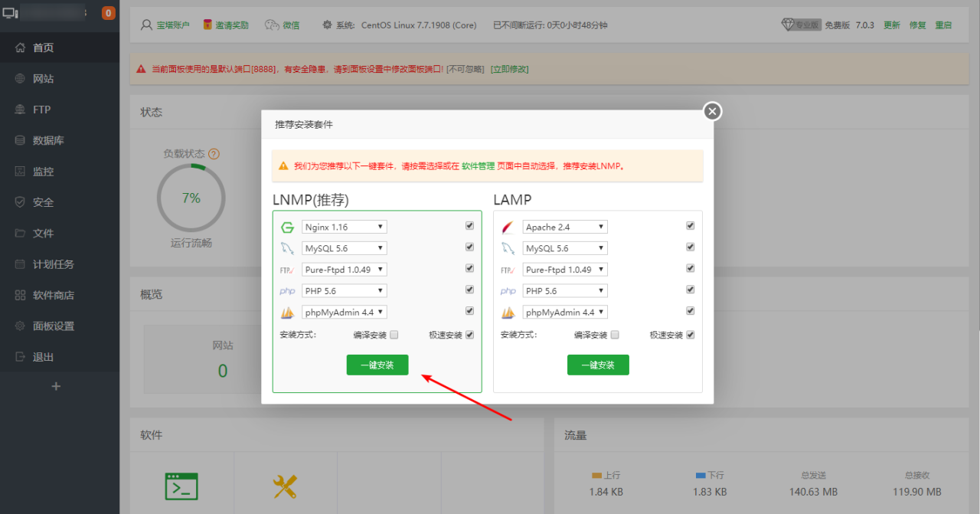The image size is (980, 514).
Task: Click the 软件管理 link in dialog notice
Action: click(x=479, y=165)
